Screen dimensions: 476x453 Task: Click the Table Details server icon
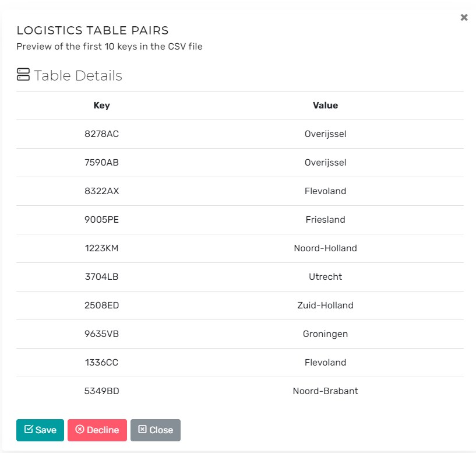(23, 75)
